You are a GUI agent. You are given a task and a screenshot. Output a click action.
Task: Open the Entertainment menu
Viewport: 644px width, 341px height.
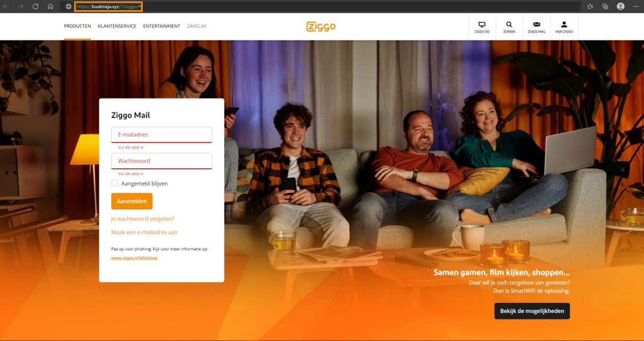coord(162,26)
